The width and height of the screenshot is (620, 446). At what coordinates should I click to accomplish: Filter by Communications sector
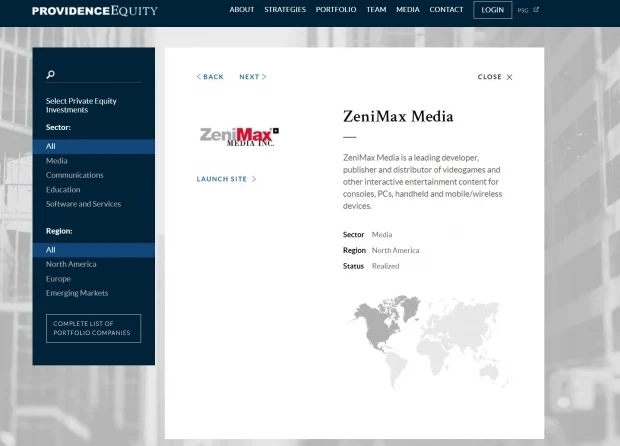(74, 175)
